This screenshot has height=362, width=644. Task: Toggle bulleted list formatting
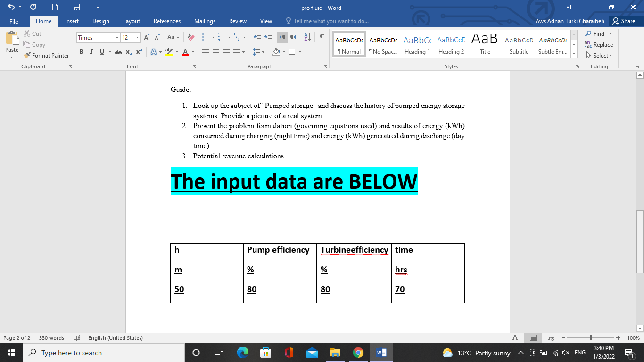coord(206,37)
